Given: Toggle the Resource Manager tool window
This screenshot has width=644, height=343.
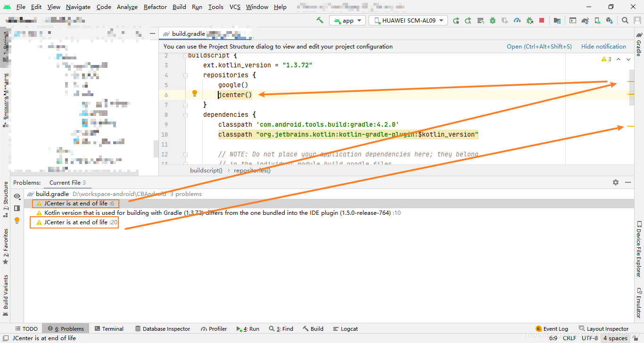Looking at the screenshot, I should (x=5, y=100).
